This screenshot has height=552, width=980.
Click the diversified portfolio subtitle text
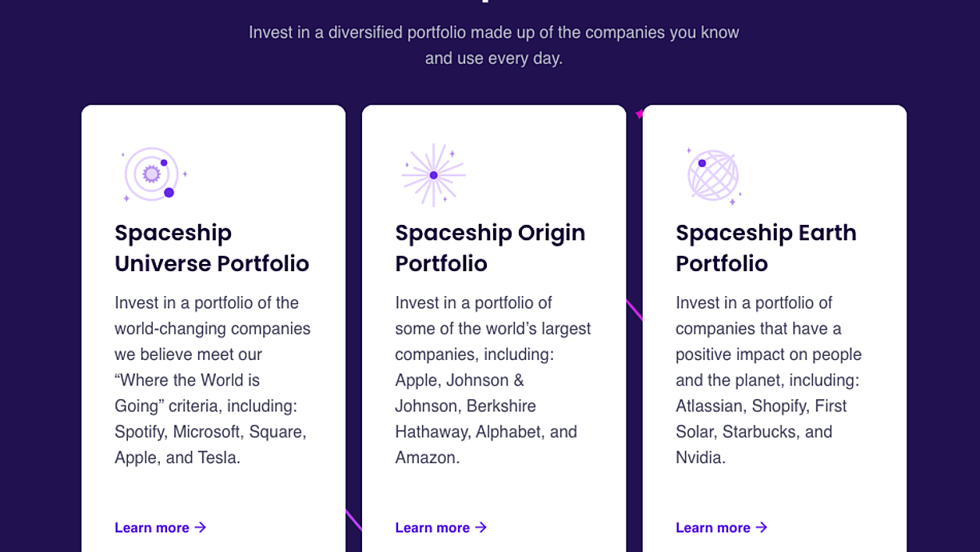pyautogui.click(x=494, y=46)
